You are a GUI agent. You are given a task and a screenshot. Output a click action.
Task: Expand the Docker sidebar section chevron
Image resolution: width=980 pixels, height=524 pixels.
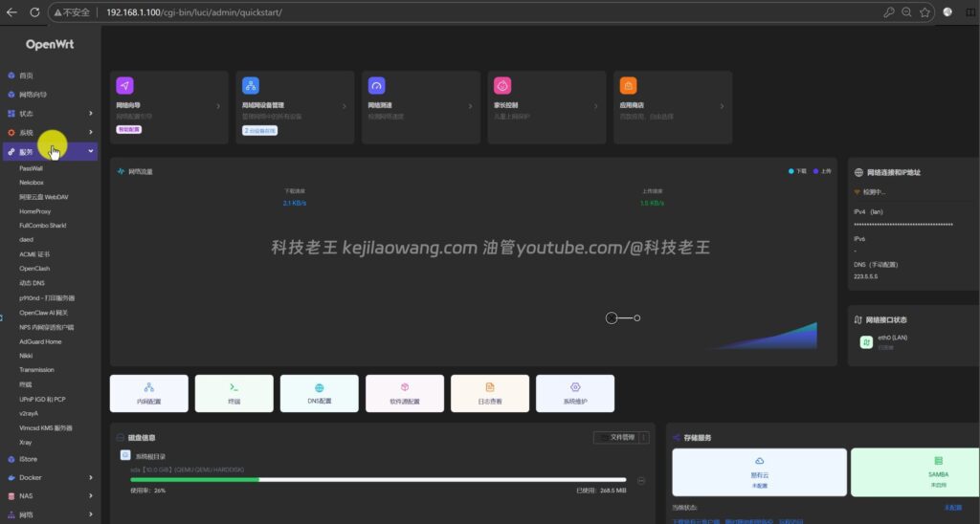pos(91,477)
